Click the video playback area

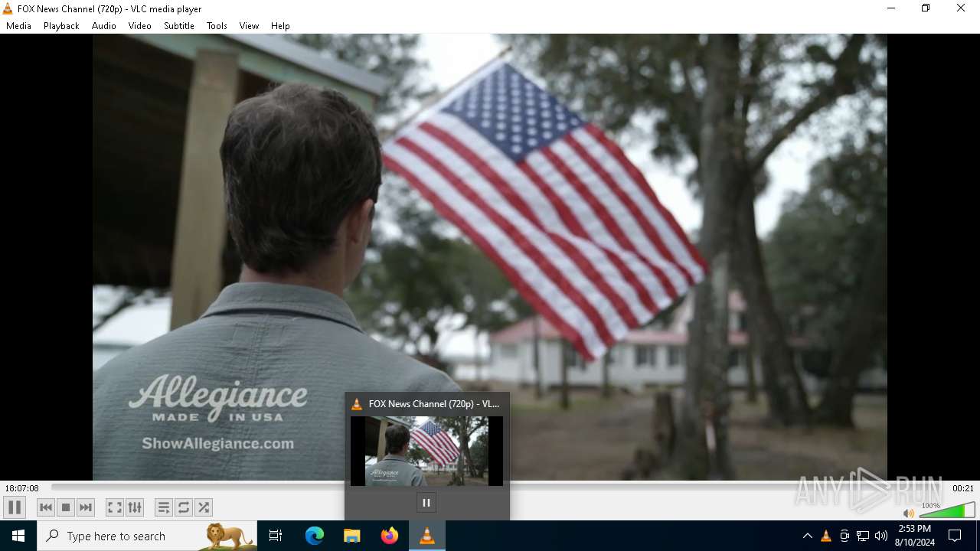pos(490,257)
